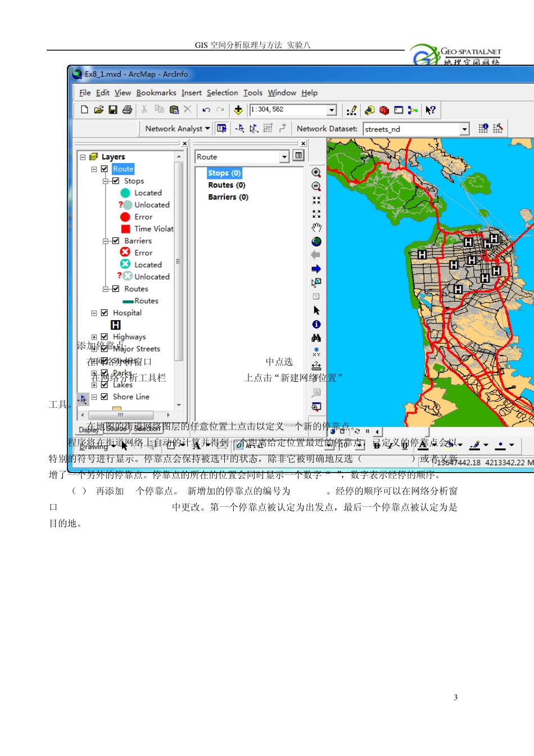
Task: Open the Network Analyst dropdown menu
Action: click(x=178, y=128)
